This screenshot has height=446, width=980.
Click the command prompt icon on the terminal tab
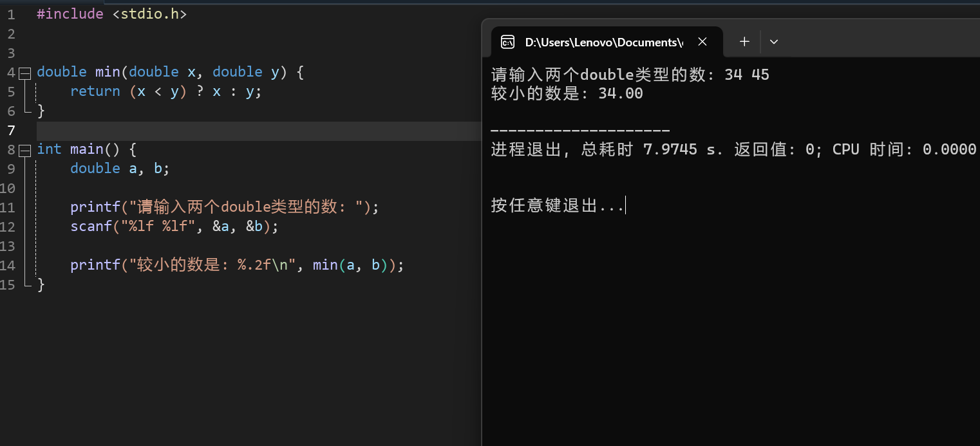(x=507, y=41)
